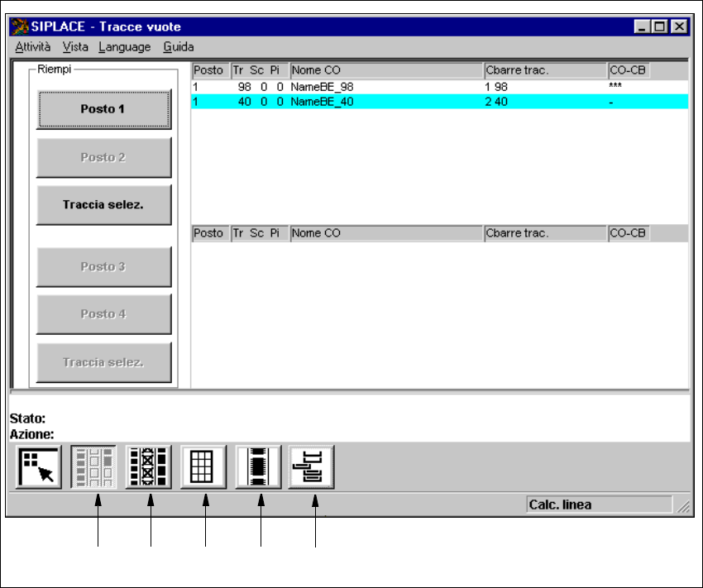Select the highlighted NameBE_40 row

coord(440,102)
